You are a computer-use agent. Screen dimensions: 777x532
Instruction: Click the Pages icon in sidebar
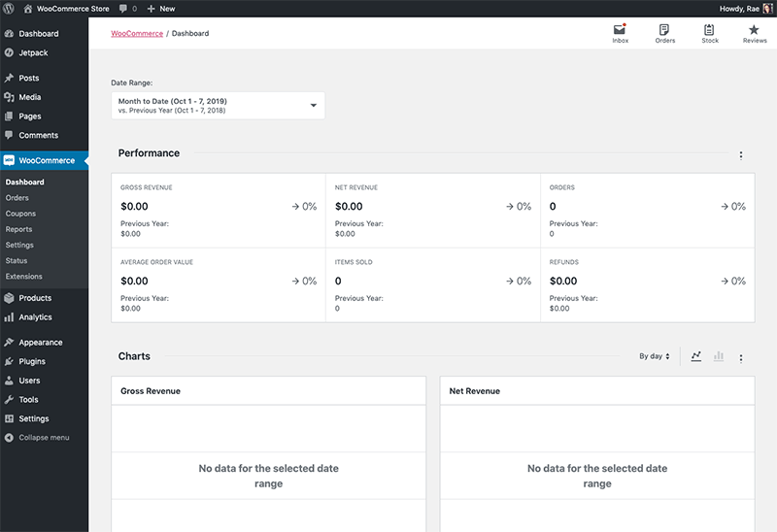pyautogui.click(x=9, y=116)
